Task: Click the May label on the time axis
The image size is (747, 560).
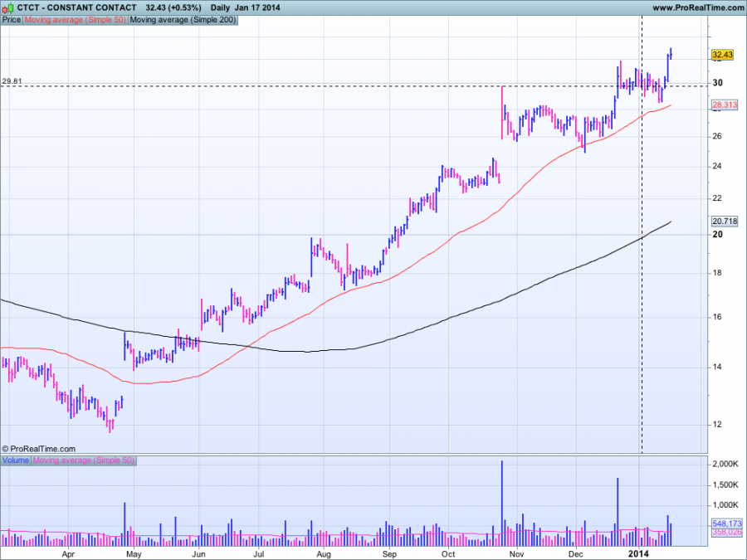Action: point(134,554)
